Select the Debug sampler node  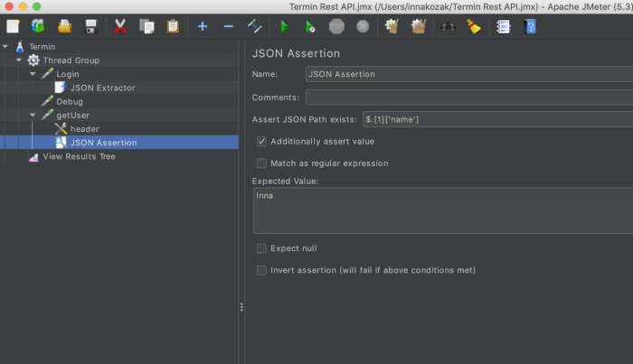70,101
